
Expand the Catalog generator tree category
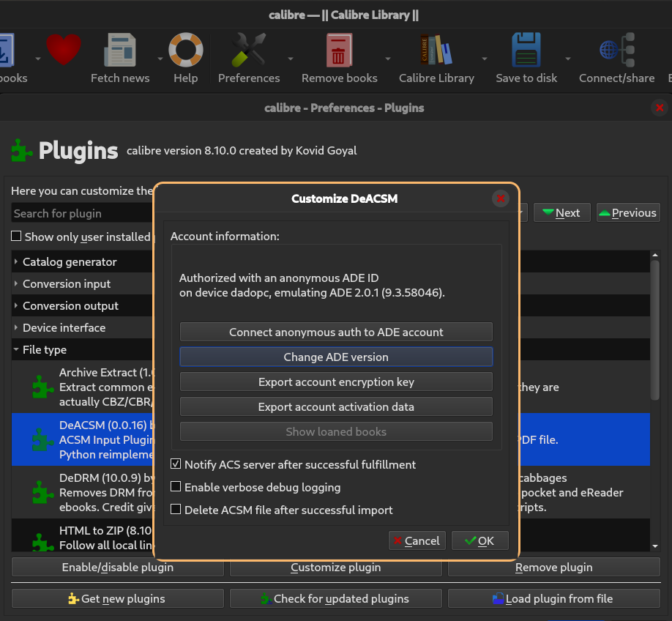(16, 261)
